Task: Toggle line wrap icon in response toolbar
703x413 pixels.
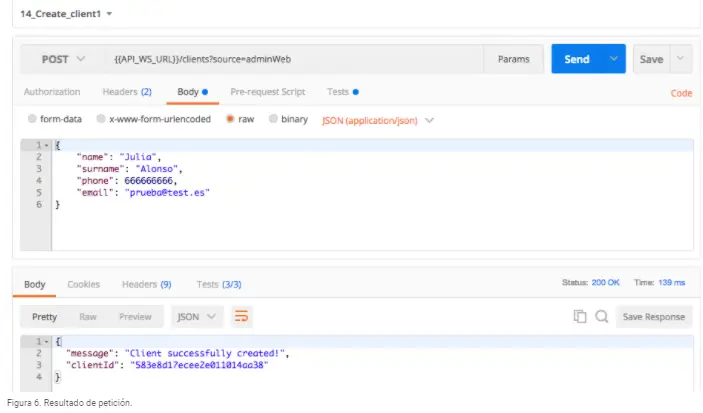Action: click(x=241, y=317)
